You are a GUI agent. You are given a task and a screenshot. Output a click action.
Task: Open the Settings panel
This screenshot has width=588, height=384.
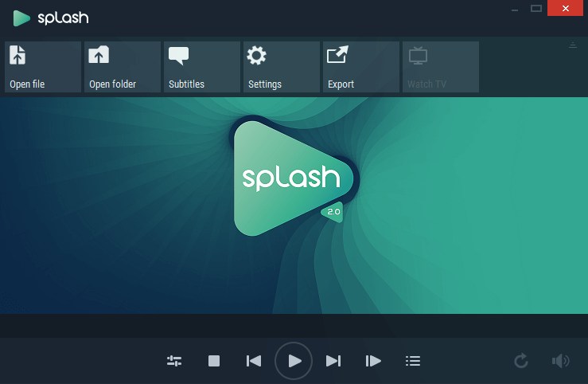[282, 67]
